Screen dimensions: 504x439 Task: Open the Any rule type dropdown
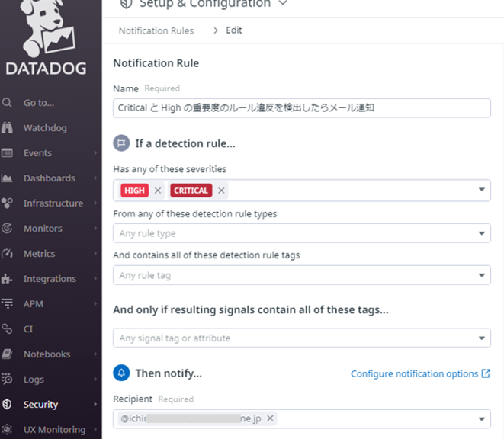481,233
